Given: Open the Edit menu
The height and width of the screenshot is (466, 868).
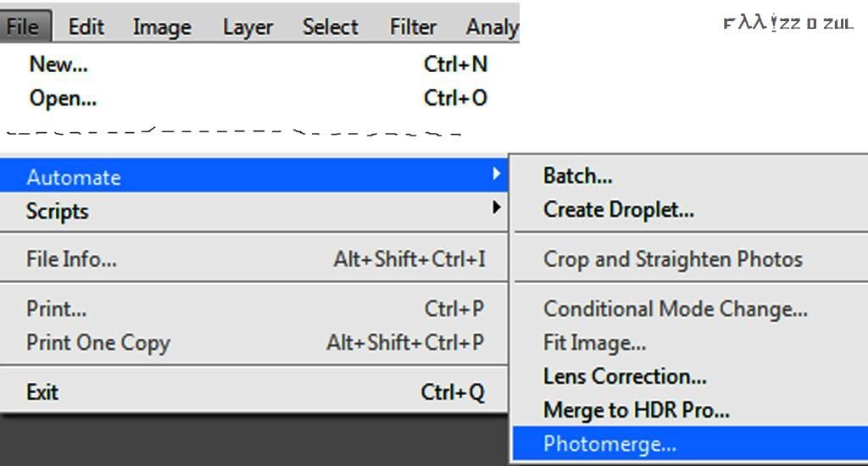Looking at the screenshot, I should (86, 26).
